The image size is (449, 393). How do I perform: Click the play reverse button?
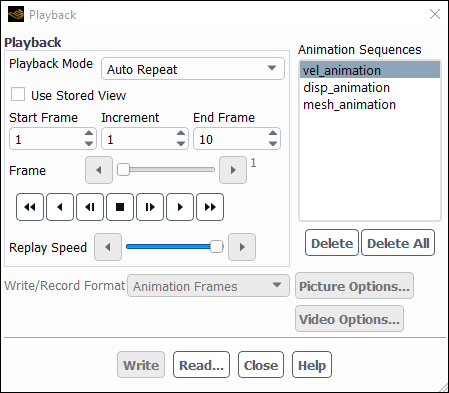coord(60,207)
